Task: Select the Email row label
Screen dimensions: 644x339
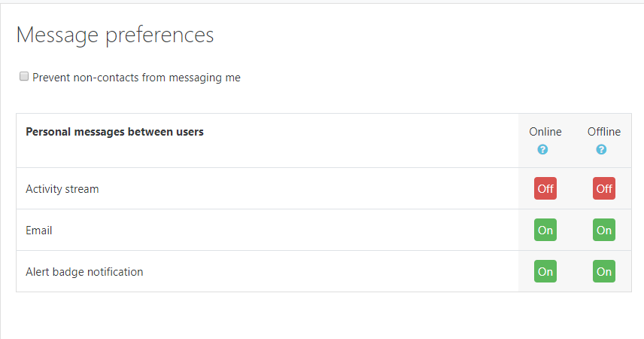Action: point(39,231)
